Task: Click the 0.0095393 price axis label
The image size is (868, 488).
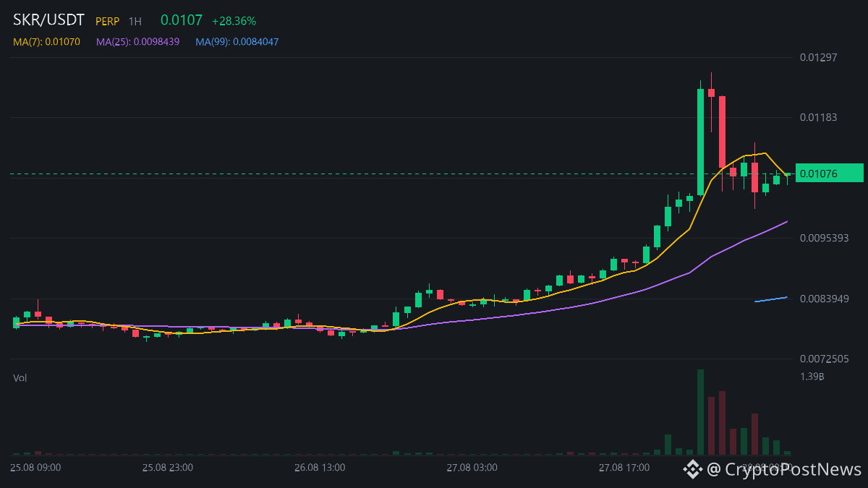Action: tap(824, 238)
